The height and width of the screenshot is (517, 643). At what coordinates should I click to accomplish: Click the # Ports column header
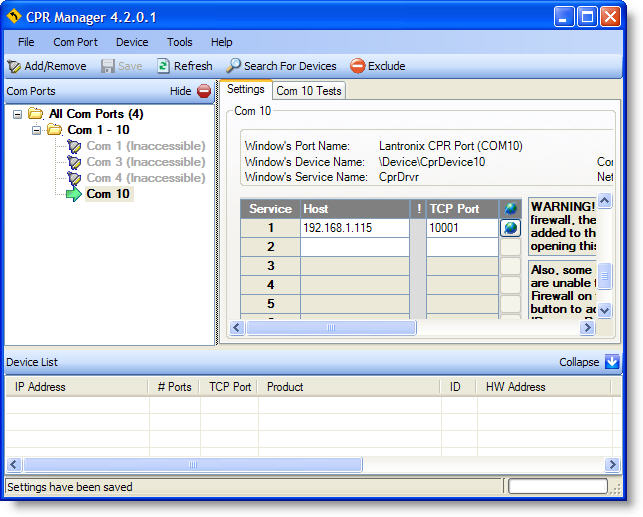(174, 387)
